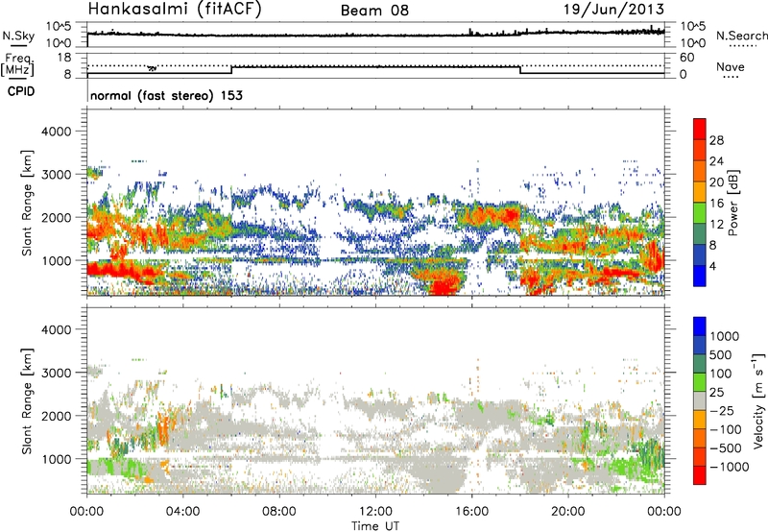Click the red bottom segment of Velocity colorbar
Screen dimensions: 768x532
700,475
